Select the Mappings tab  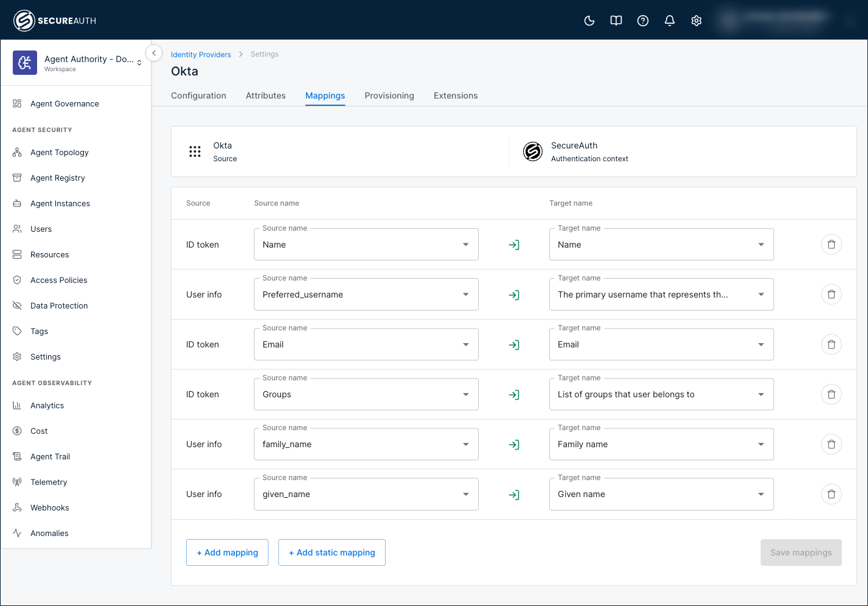coord(325,96)
